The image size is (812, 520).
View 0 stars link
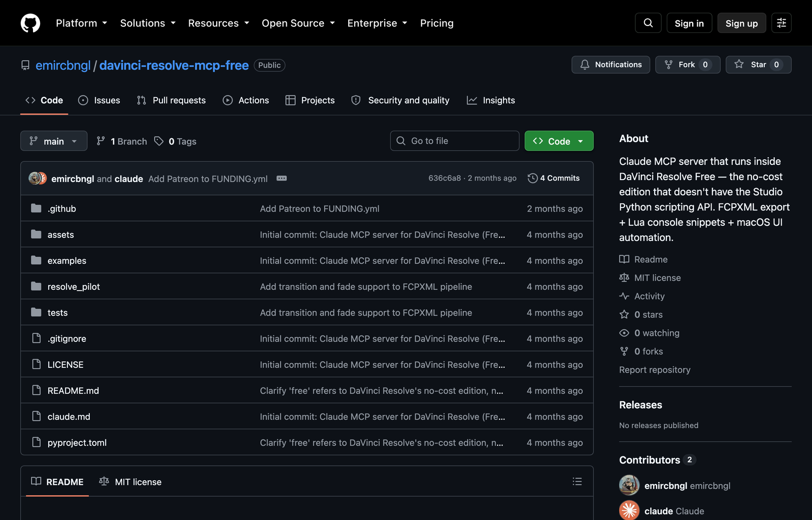641,315
